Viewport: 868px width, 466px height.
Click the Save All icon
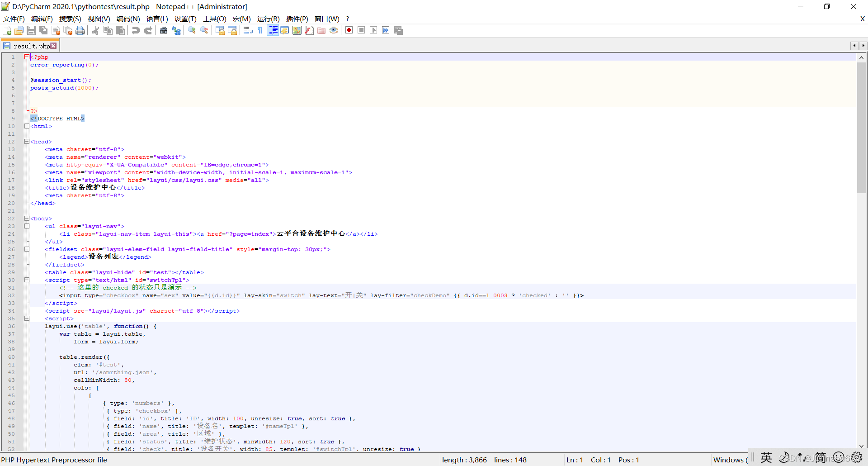43,30
